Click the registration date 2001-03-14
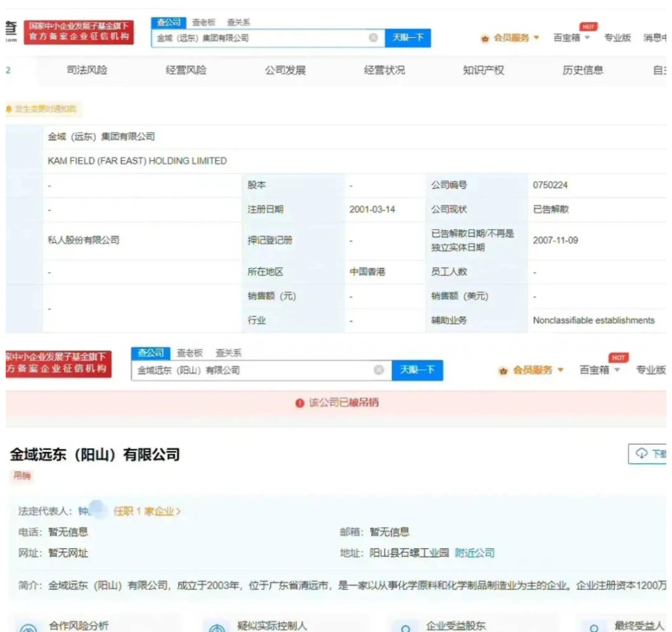The image size is (672, 632). point(372,210)
